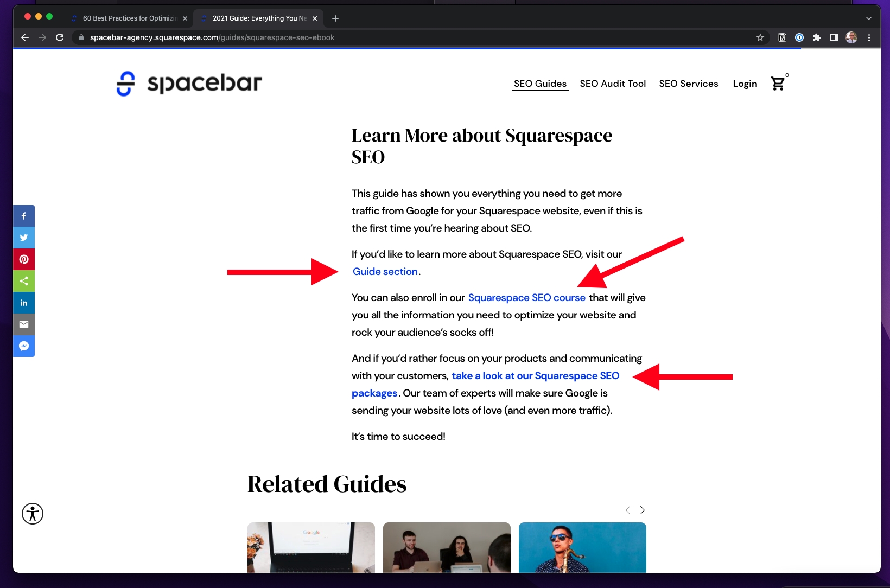
Task: Open the accessibility options widget
Action: (x=33, y=513)
